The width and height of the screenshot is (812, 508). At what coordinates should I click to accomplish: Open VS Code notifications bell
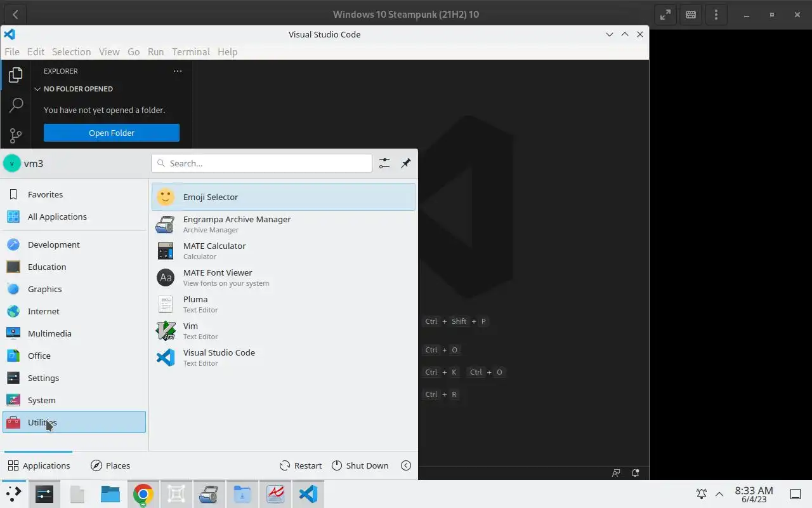[636, 473]
